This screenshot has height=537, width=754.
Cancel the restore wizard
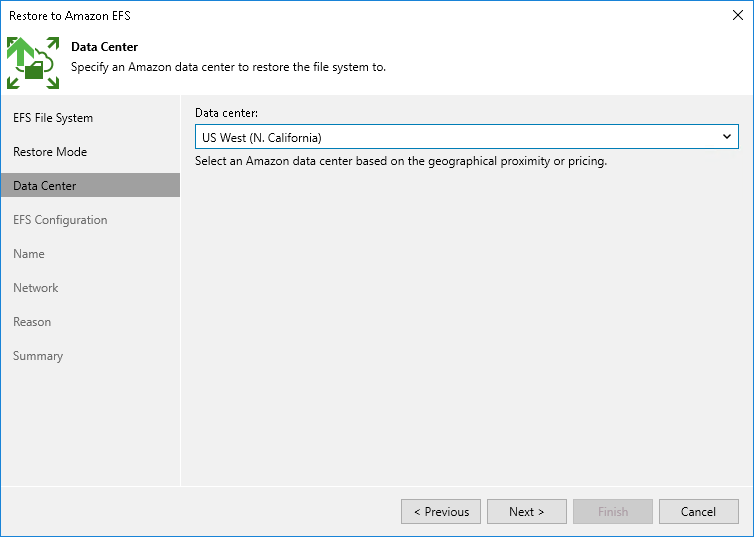698,512
